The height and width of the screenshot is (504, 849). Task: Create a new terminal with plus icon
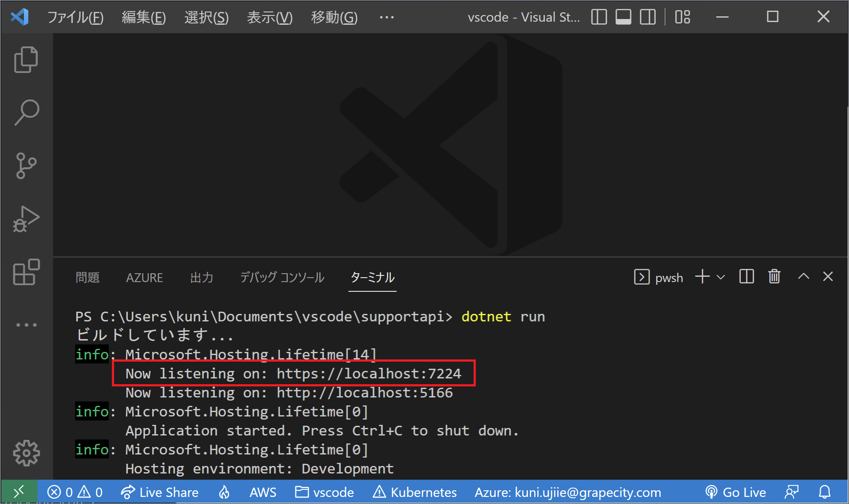pyautogui.click(x=702, y=277)
